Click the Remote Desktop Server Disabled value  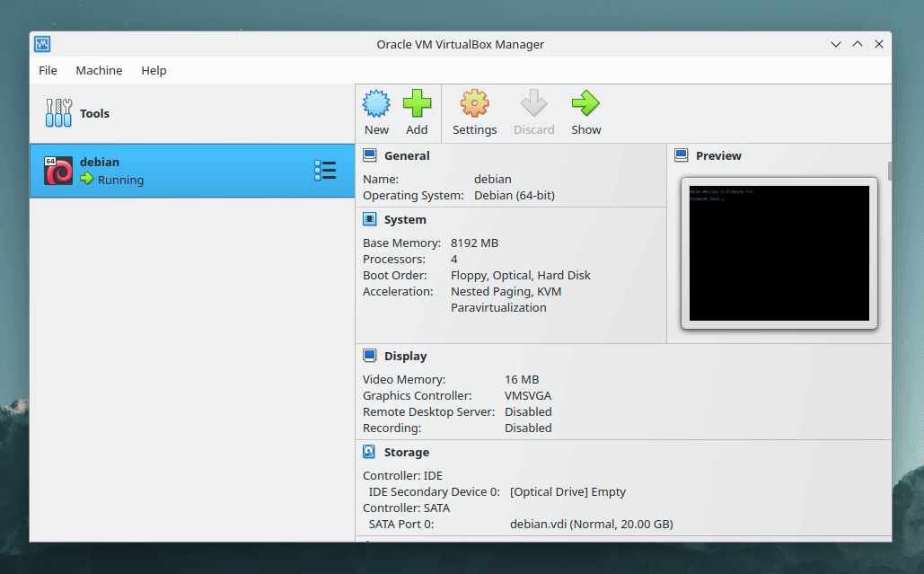[x=528, y=412]
